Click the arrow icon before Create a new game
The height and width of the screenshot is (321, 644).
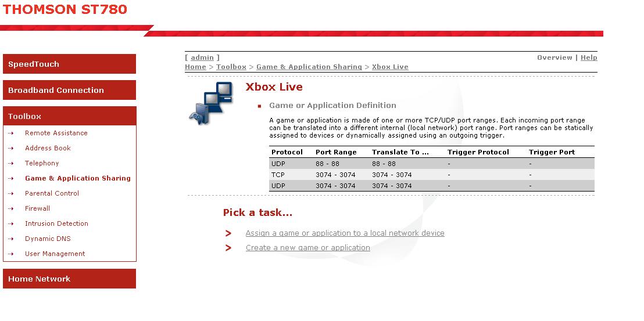click(x=228, y=248)
